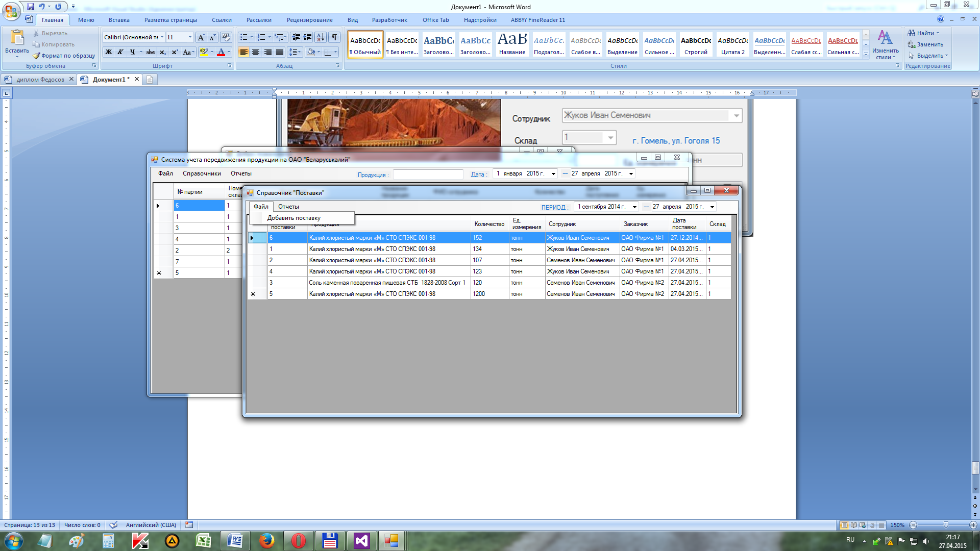Apply the Обычный style
The width and height of the screenshot is (980, 551).
pyautogui.click(x=365, y=44)
